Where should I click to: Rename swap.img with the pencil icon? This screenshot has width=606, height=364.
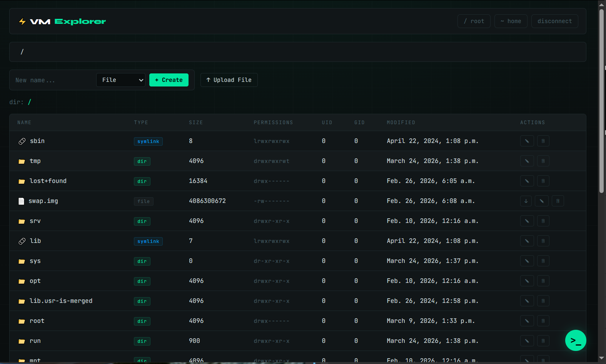(541, 201)
